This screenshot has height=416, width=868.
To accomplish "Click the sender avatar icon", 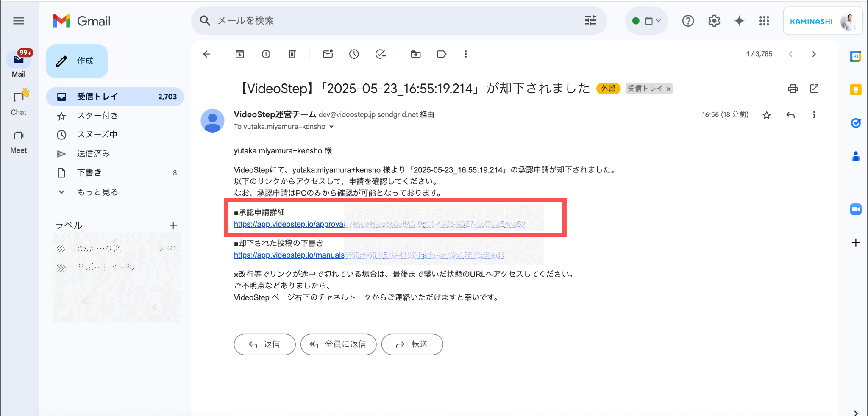I will 212,120.
